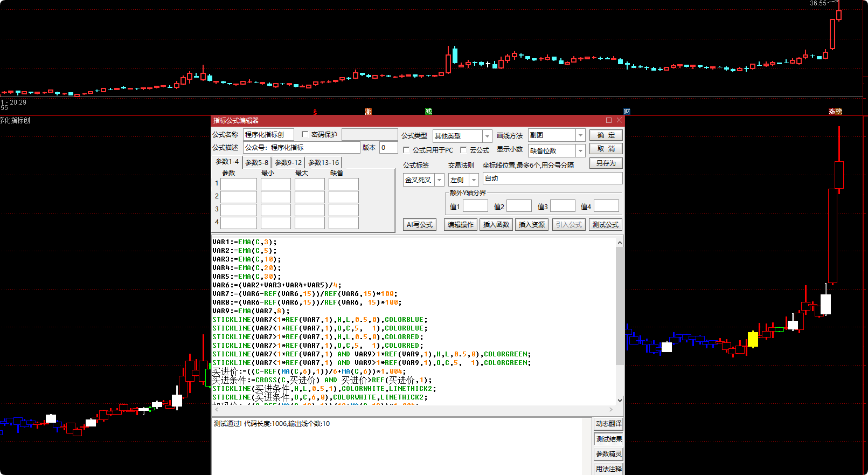Click the green 减 event marker icon
This screenshot has height=475, width=868.
[428, 112]
